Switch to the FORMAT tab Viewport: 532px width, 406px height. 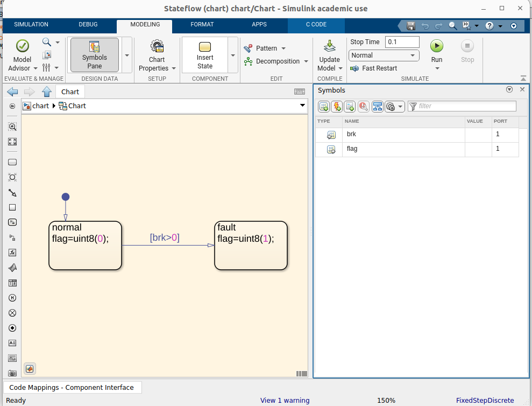pyautogui.click(x=202, y=24)
